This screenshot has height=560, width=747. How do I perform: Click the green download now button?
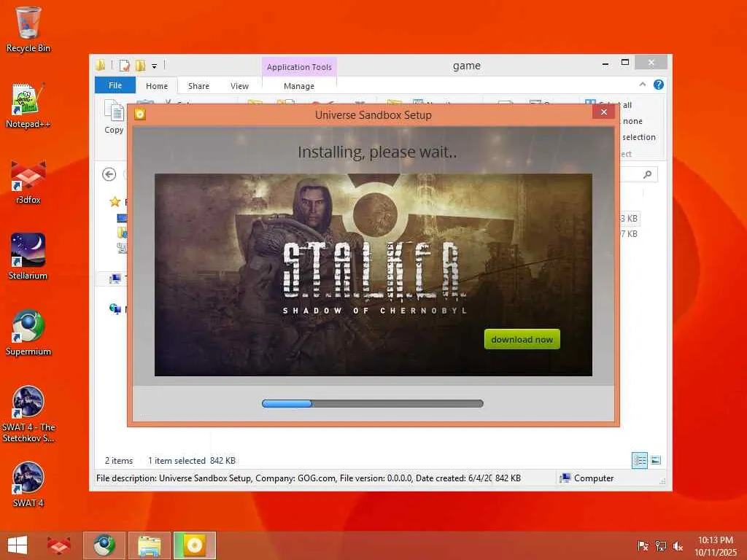click(522, 339)
